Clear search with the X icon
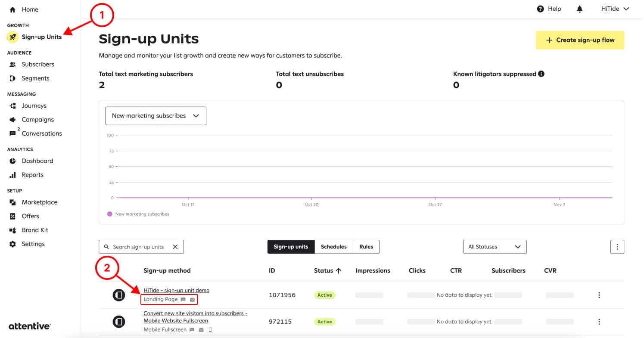 click(x=175, y=247)
